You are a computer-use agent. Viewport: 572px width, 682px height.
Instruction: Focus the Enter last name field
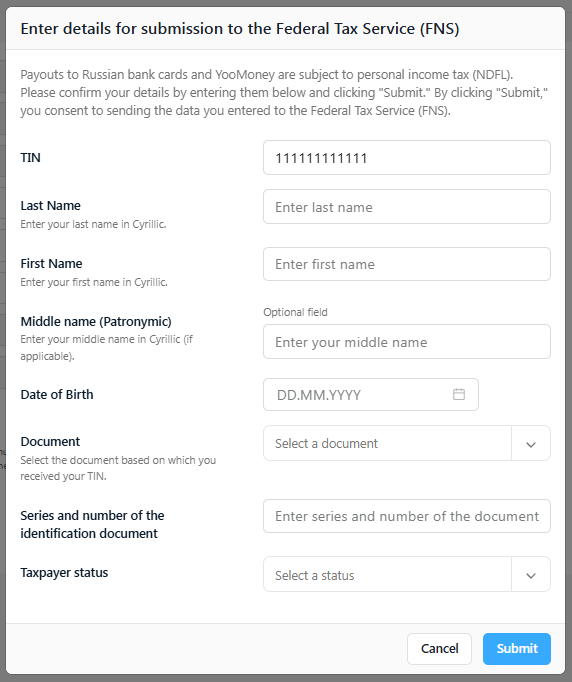[407, 207]
